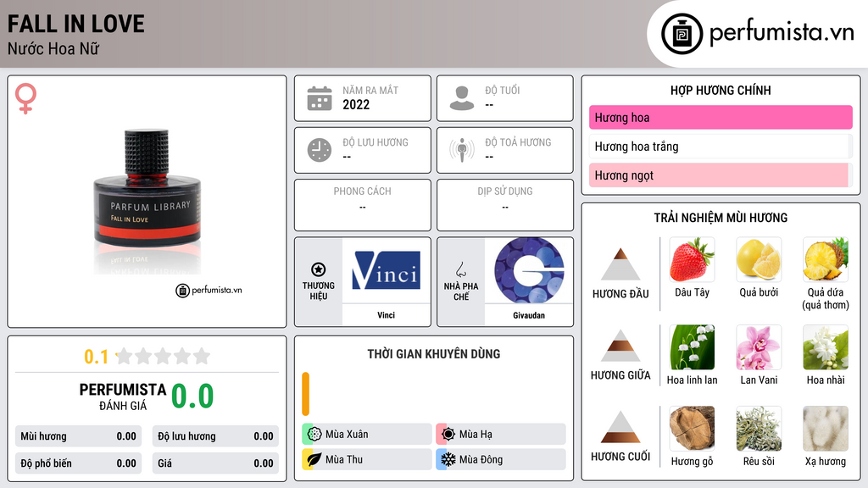Click the Độ phổ biến score row
868x488 pixels.
coord(78,463)
